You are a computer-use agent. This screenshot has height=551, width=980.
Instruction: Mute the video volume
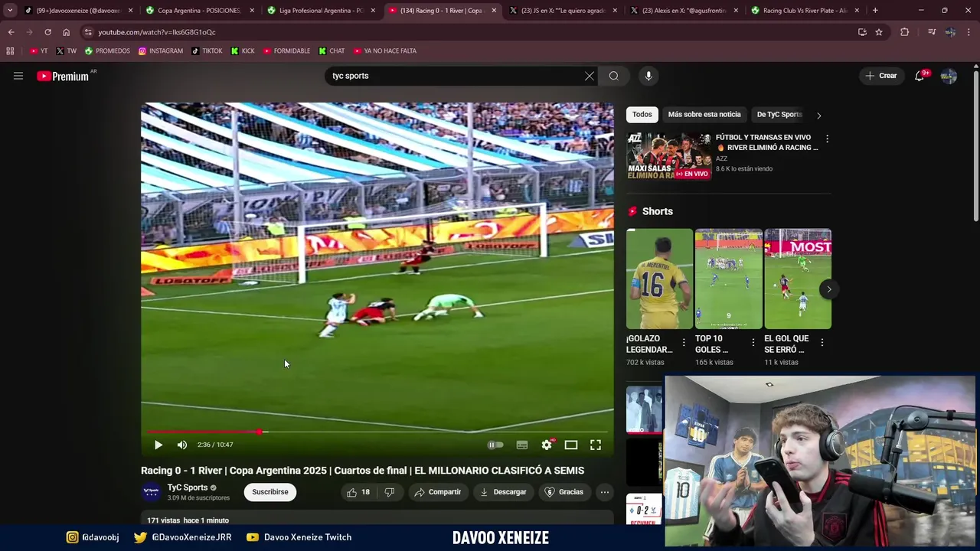click(182, 445)
